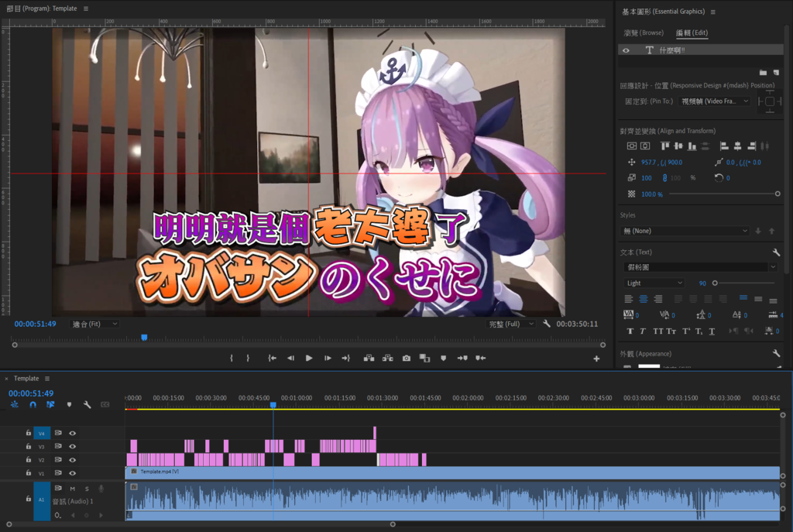Open the Program: Template panel menu
Viewport: 793px width, 532px height.
click(86, 9)
